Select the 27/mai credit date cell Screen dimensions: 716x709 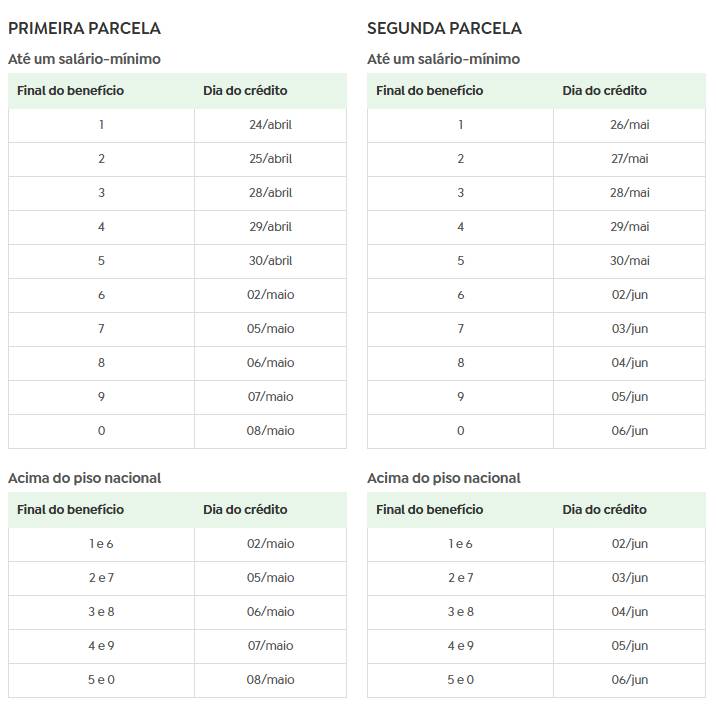(630, 159)
